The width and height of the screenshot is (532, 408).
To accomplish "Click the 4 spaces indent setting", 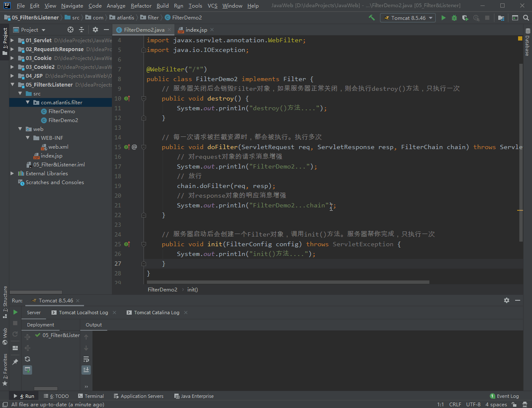I will 496,404.
